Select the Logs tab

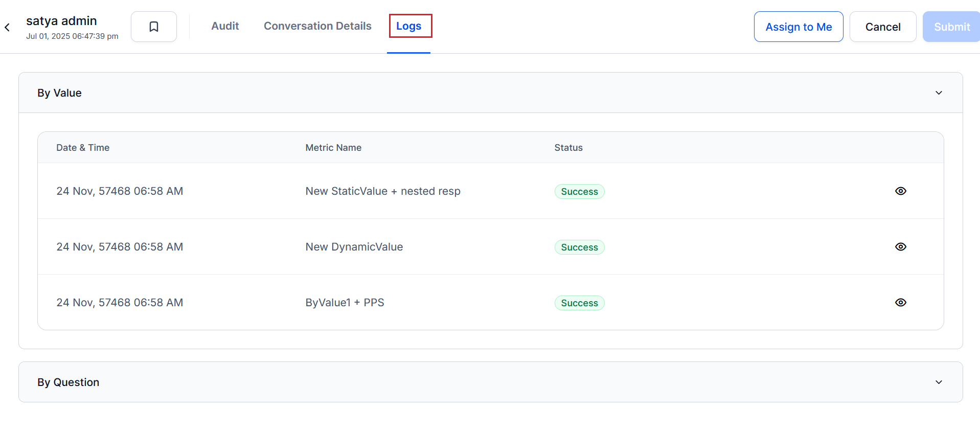tap(409, 26)
